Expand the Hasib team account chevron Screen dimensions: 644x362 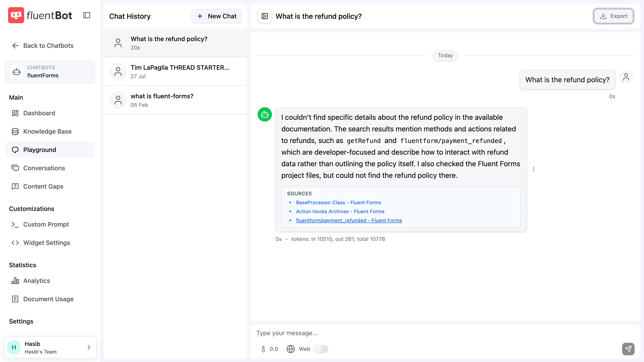(x=89, y=347)
